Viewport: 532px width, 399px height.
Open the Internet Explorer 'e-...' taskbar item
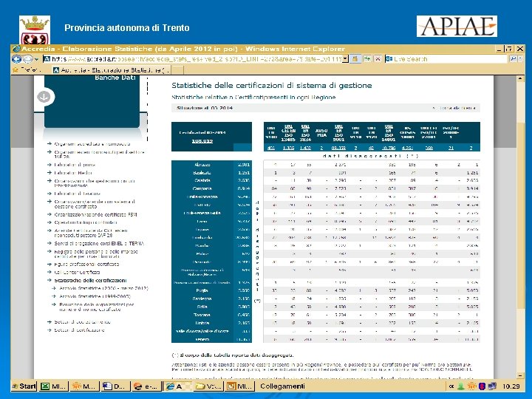pos(146,386)
